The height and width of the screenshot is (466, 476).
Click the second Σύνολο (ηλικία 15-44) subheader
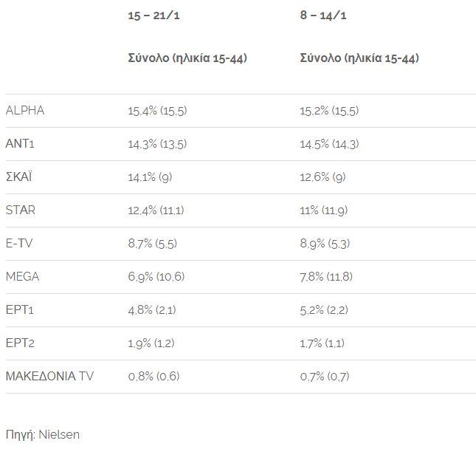359,58
